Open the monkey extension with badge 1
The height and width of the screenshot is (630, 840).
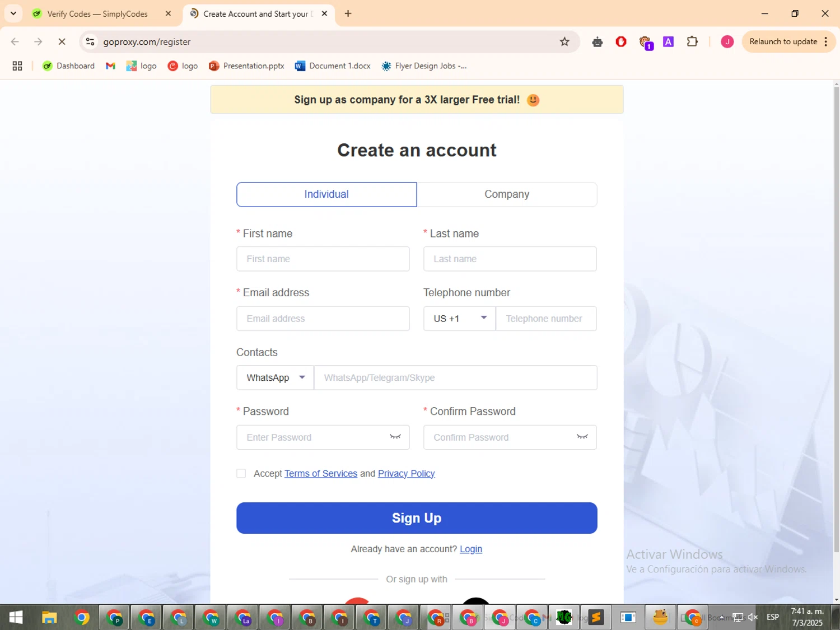tap(646, 43)
